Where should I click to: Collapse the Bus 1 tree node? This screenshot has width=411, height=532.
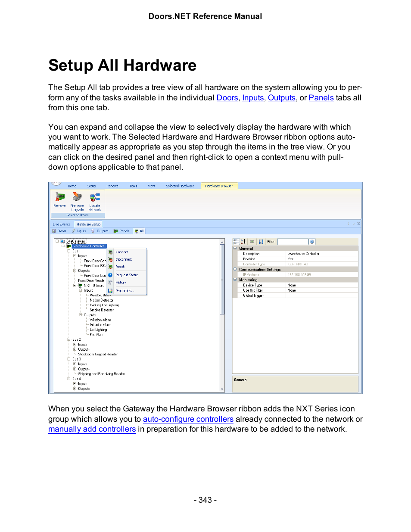(69, 251)
